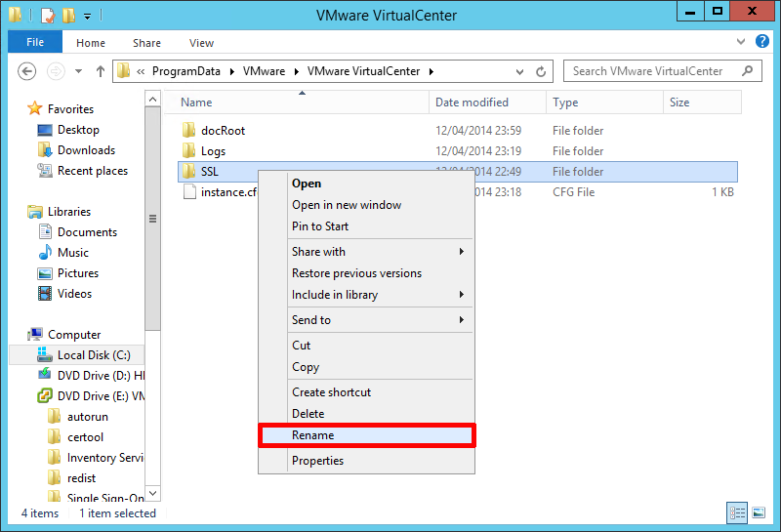Open Desktop in the navigation pane

click(78, 130)
